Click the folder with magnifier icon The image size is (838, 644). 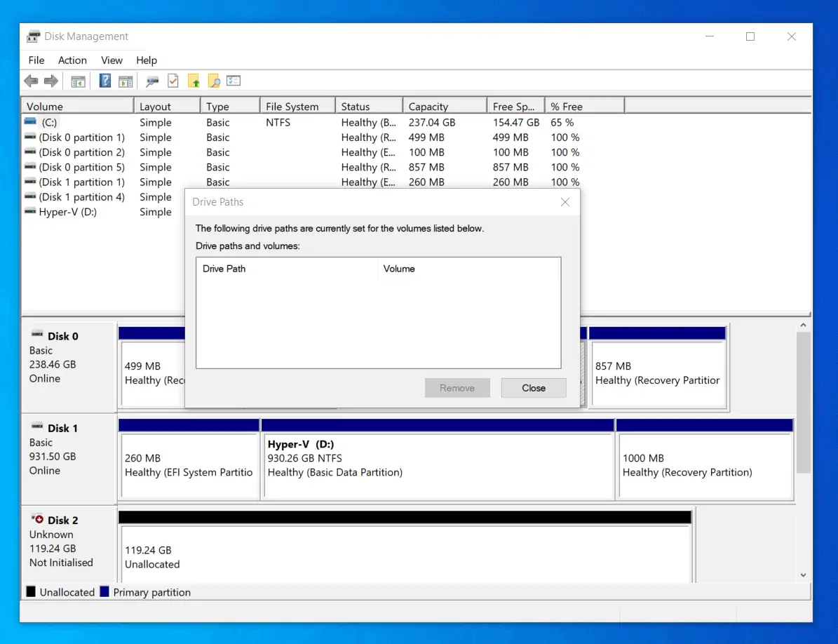(x=214, y=81)
